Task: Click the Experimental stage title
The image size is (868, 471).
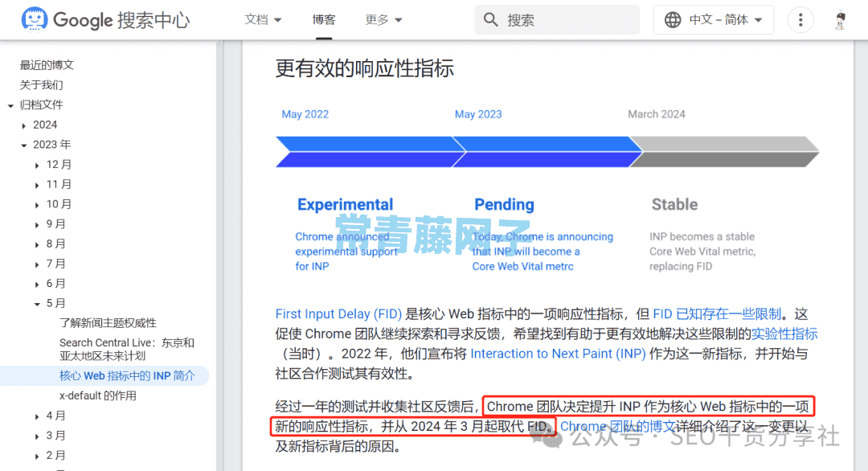Action: tap(345, 204)
